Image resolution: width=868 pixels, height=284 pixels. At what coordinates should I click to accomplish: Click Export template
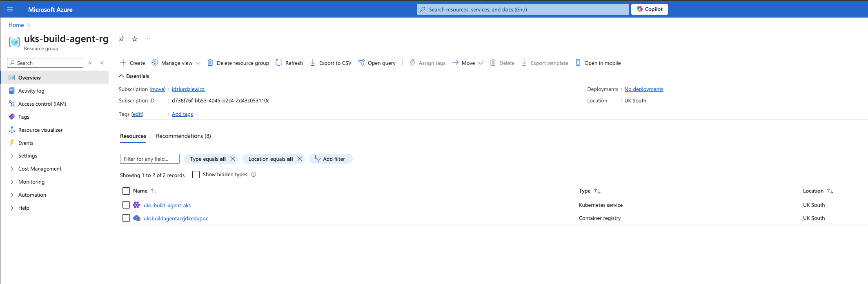tap(545, 63)
